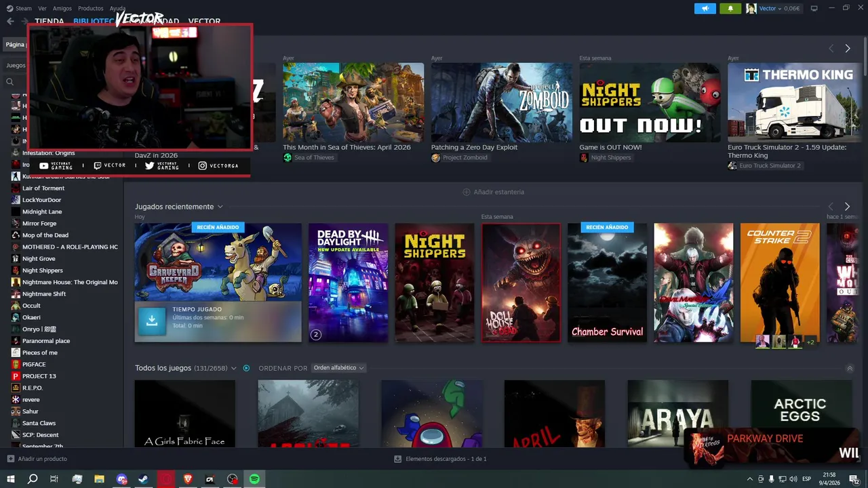This screenshot has width=868, height=488.
Task: Open Steam announcements megaphone button
Action: pos(705,8)
